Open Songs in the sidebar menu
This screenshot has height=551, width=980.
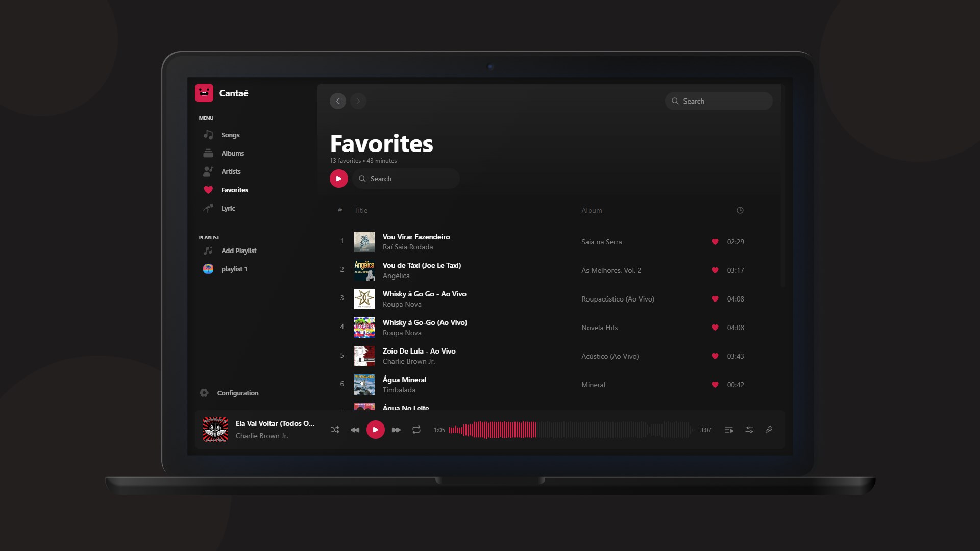[230, 135]
